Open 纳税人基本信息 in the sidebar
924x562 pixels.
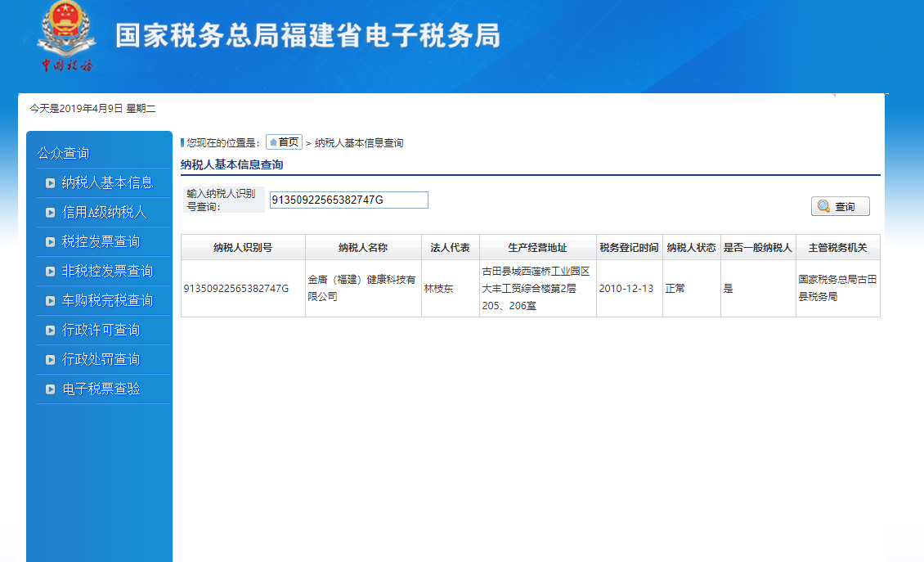pos(107,183)
